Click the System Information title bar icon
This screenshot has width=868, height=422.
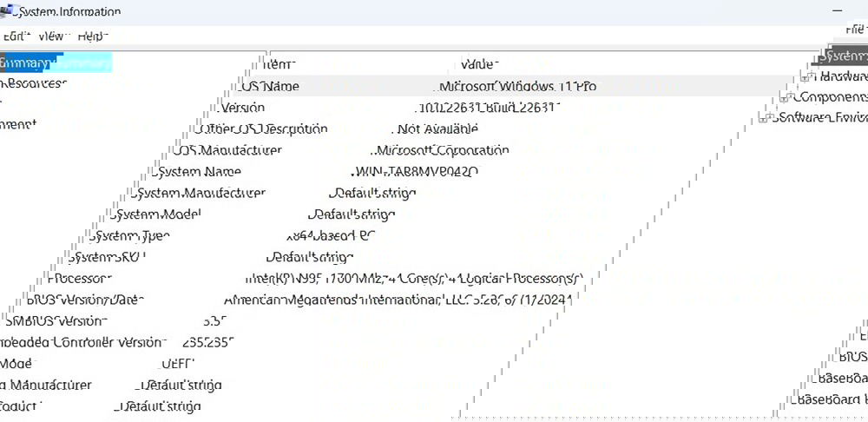6,12
